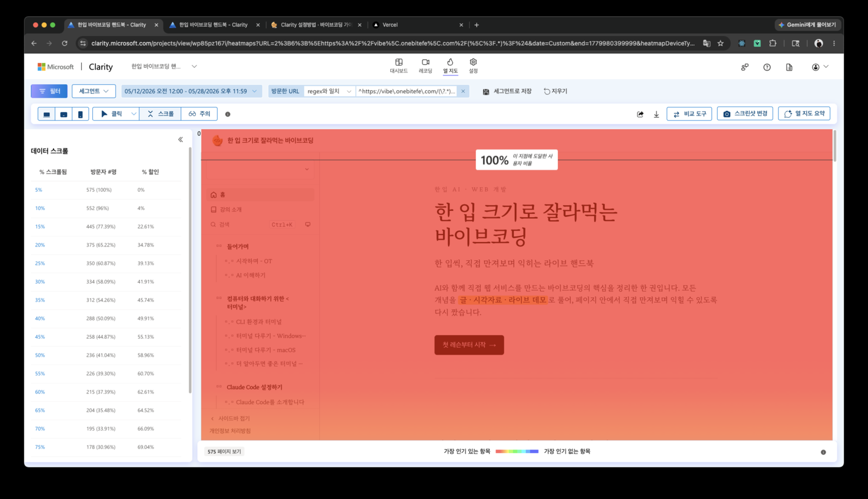The width and height of the screenshot is (868, 499).
Task: Open Chrome three-dot menu
Action: [x=834, y=43]
